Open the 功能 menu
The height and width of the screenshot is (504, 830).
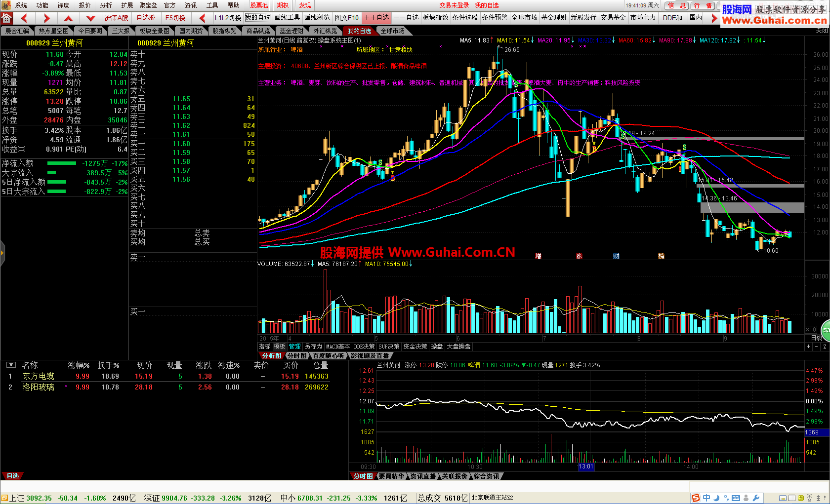[x=42, y=5]
